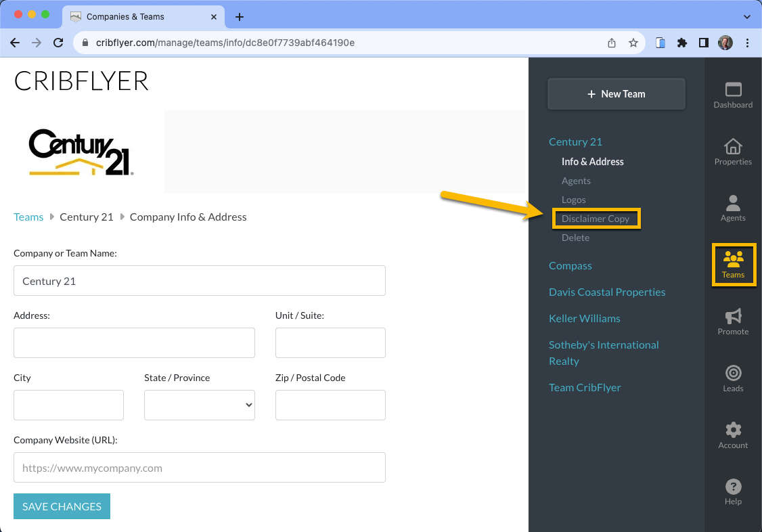Screen dimensions: 762x532
Task: Focus the Company Website URL field
Action: point(199,468)
